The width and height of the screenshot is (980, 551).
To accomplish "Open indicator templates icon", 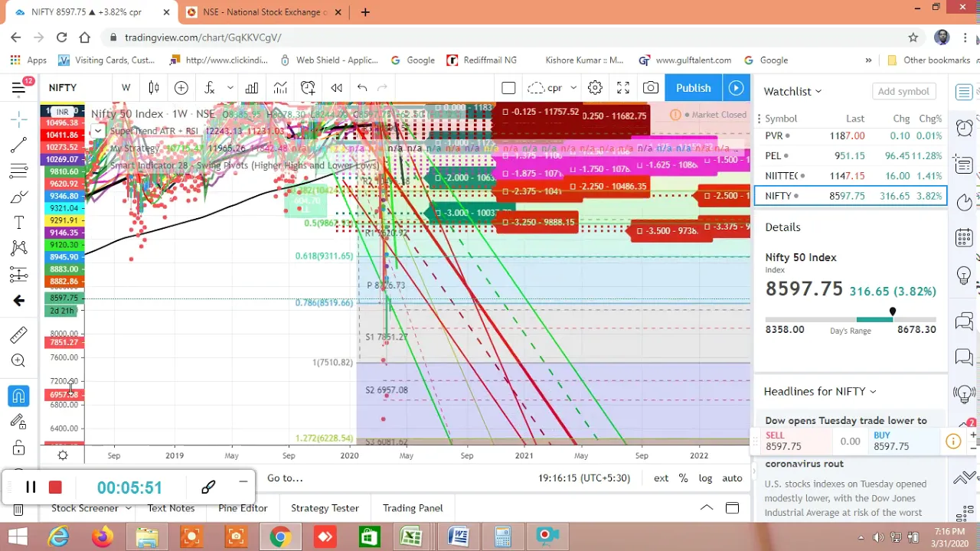I will coord(280,88).
